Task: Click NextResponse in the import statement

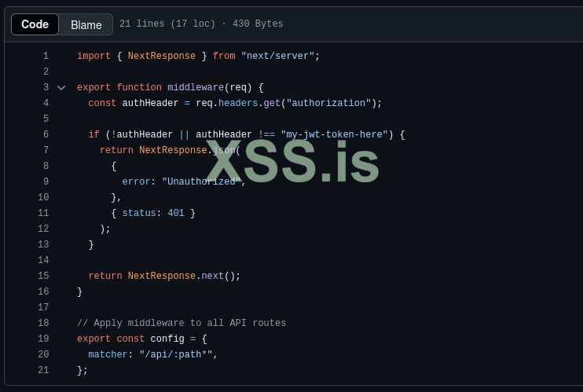Action: [x=162, y=56]
